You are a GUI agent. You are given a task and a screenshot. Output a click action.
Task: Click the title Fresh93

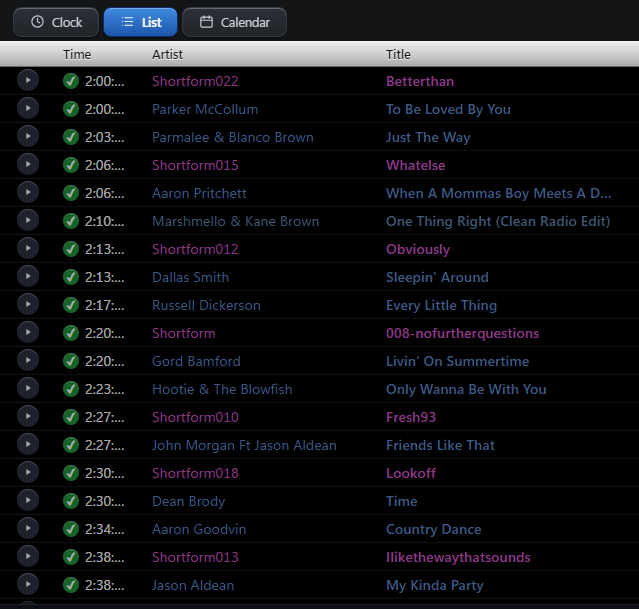point(411,417)
